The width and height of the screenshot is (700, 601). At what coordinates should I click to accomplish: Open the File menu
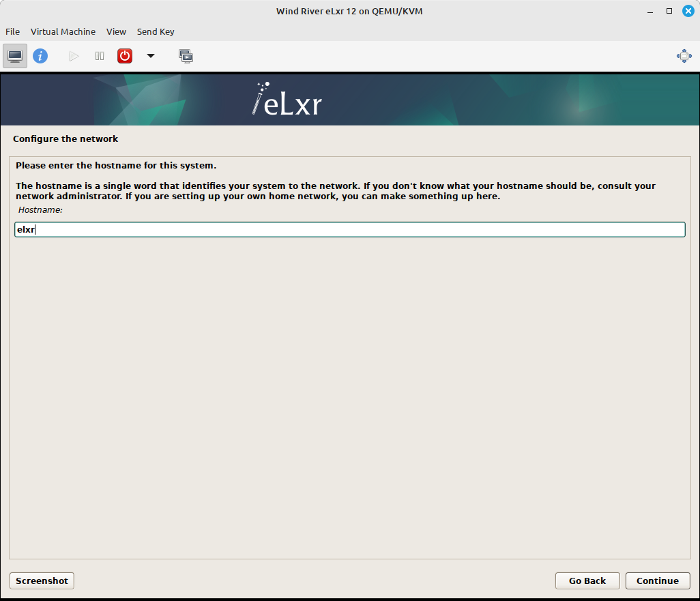pyautogui.click(x=12, y=31)
